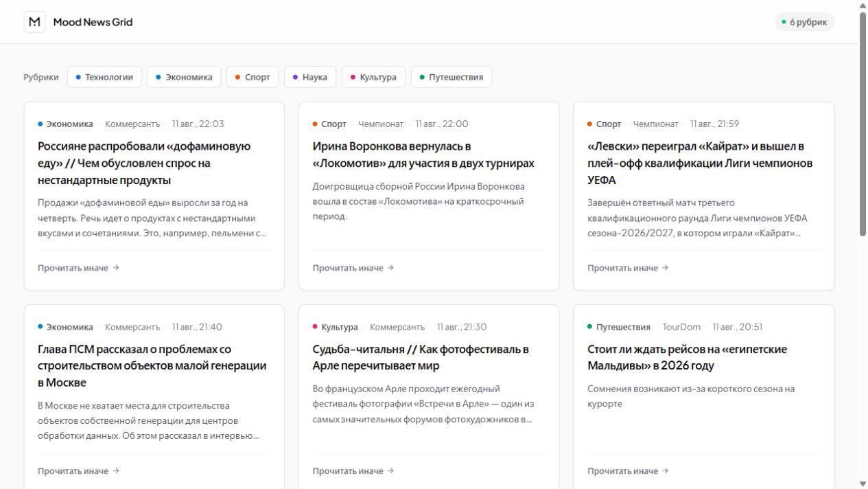Click timestamp 11 авг., 22:00
This screenshot has width=868, height=489.
[442, 124]
